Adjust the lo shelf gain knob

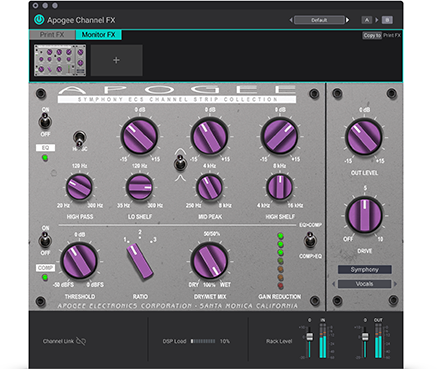(x=139, y=136)
